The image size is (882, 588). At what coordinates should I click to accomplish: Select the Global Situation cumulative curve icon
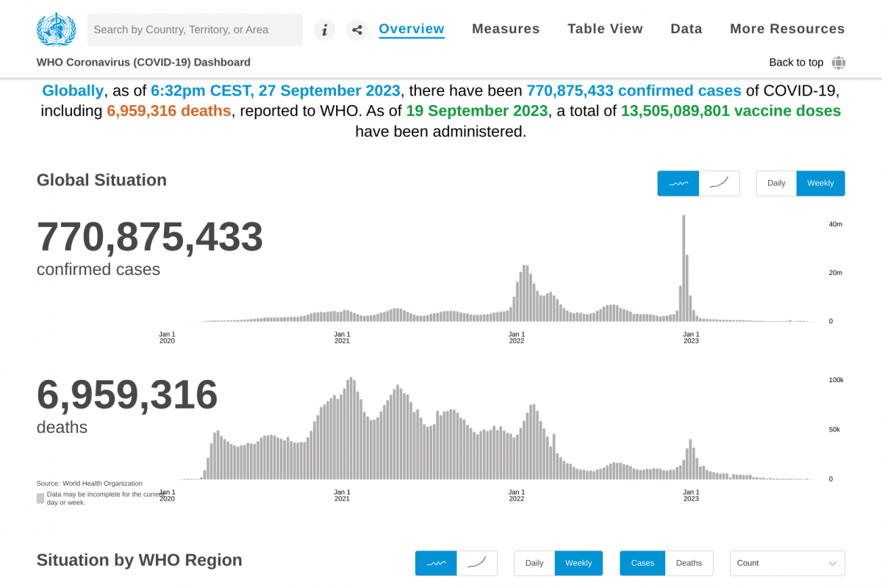(x=719, y=183)
